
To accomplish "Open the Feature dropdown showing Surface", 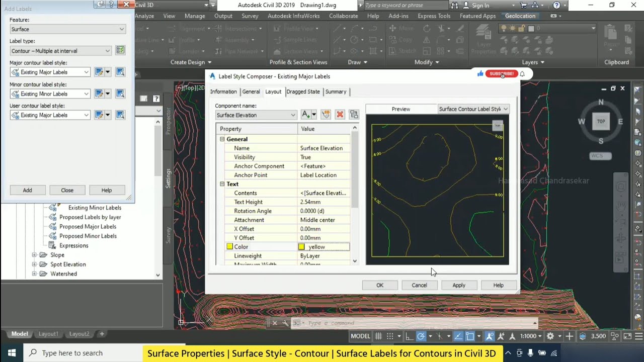I will coord(67,29).
